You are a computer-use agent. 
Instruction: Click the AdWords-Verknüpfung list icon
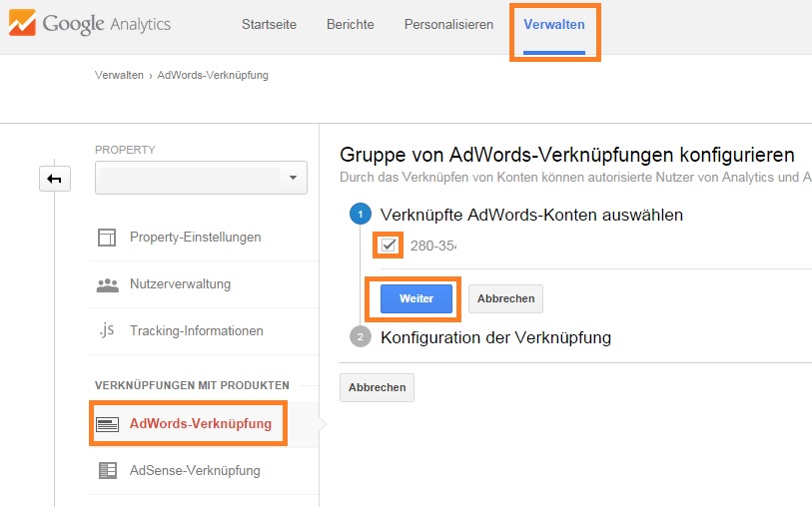coord(108,424)
